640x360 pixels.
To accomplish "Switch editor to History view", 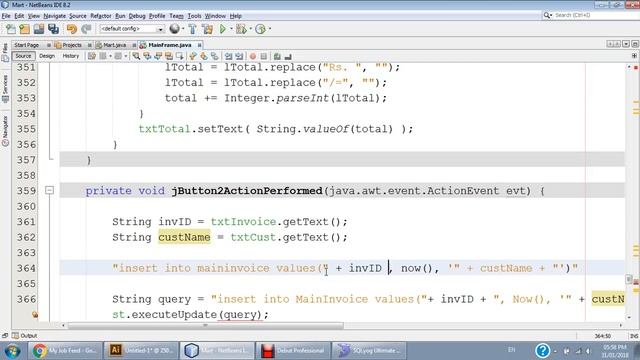I will (71, 56).
